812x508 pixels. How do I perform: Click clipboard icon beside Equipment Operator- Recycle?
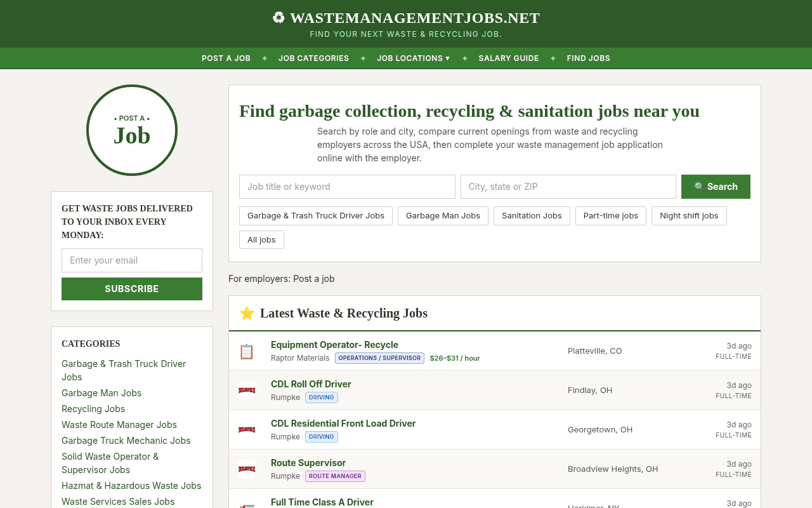[247, 351]
